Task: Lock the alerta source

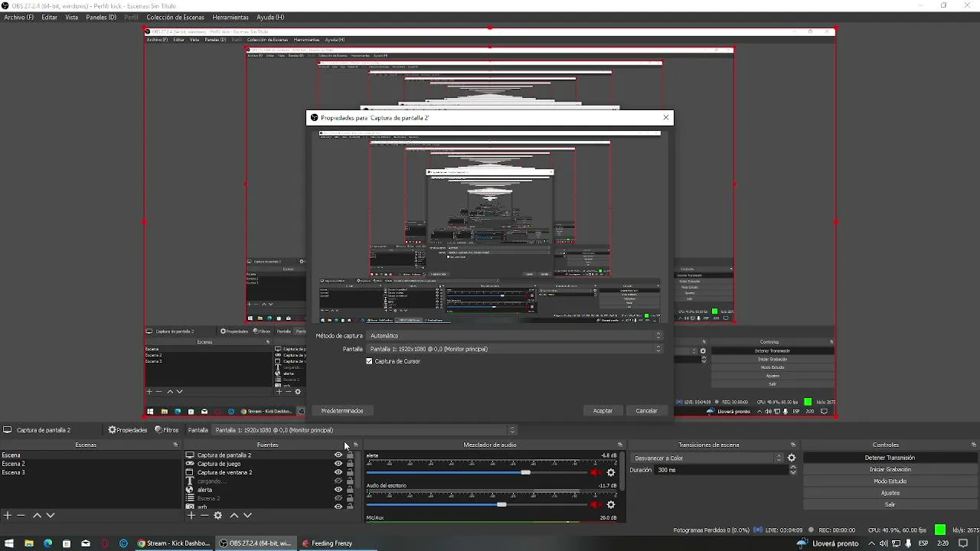Action: click(x=351, y=490)
